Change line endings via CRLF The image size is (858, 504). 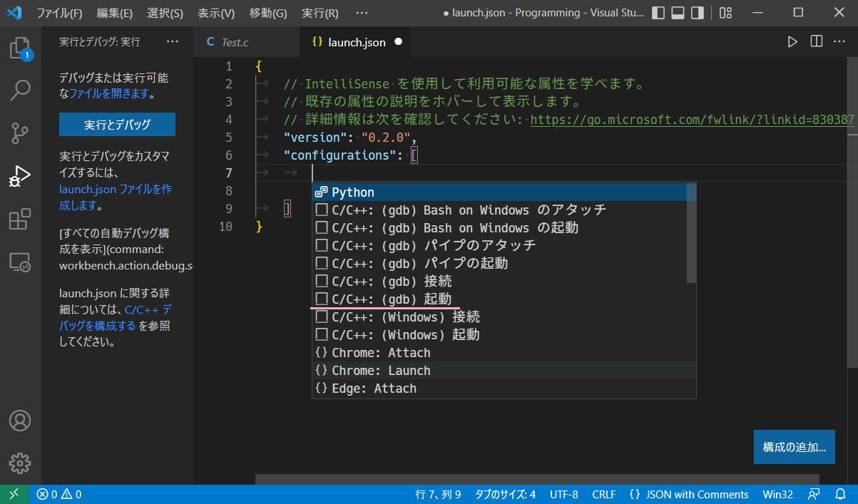pyautogui.click(x=604, y=495)
